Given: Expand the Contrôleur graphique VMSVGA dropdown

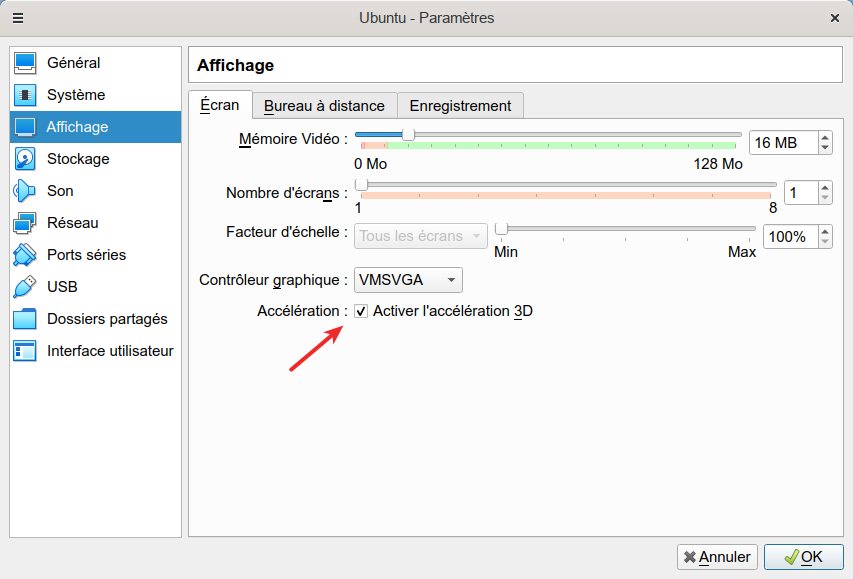Looking at the screenshot, I should [x=408, y=280].
